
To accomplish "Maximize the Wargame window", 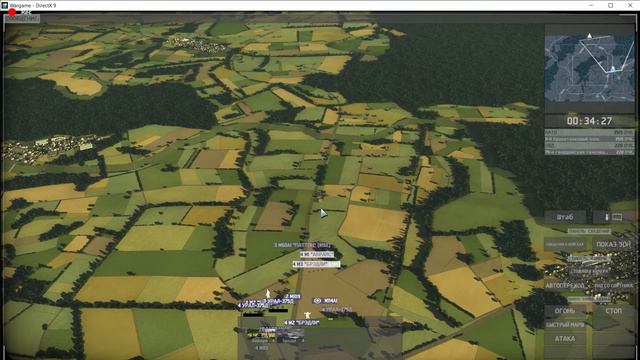I will [x=611, y=5].
